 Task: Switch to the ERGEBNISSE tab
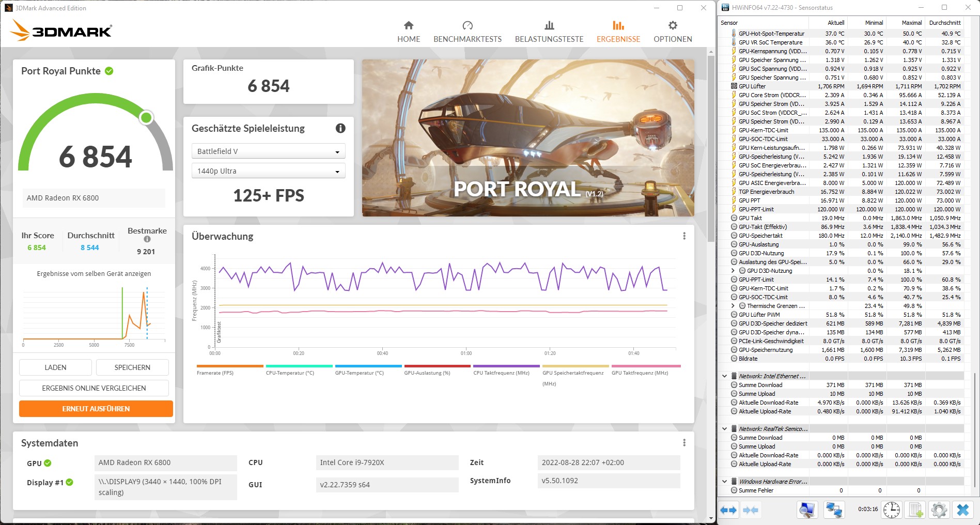click(618, 32)
